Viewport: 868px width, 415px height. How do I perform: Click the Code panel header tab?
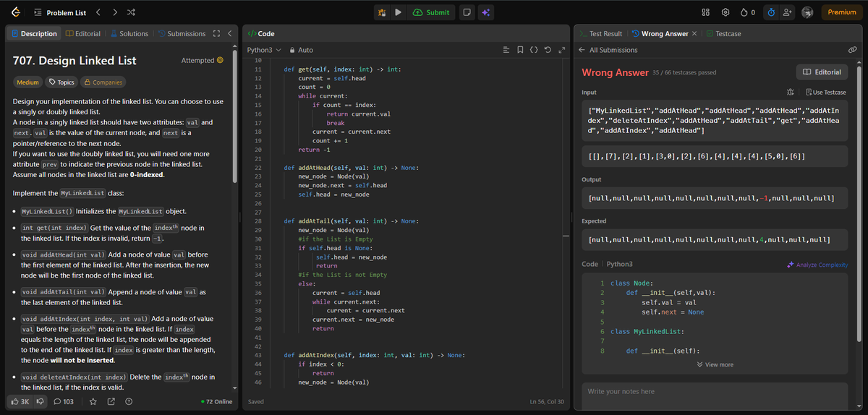pyautogui.click(x=260, y=34)
